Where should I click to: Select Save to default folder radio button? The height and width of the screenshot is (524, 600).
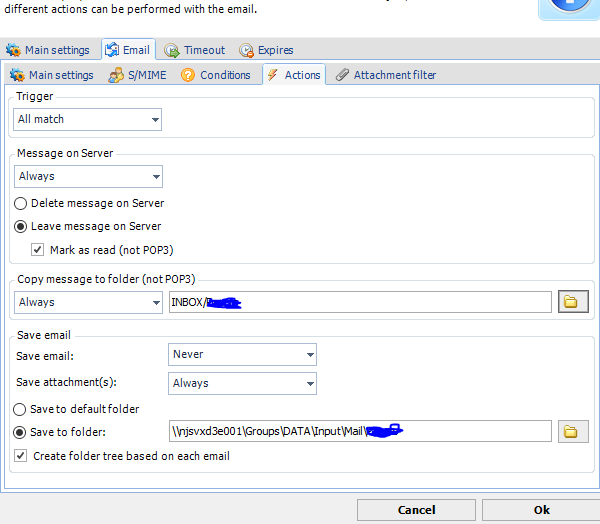coord(22,409)
